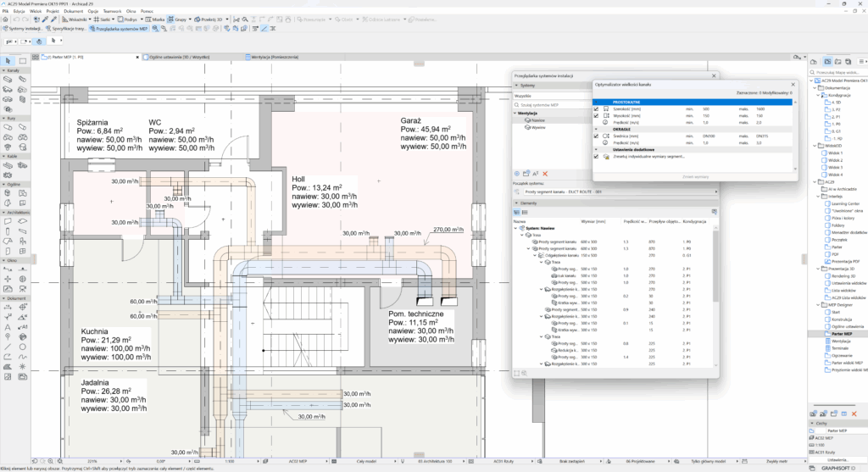Click the red delete X icon under systems list
Image resolution: width=868 pixels, height=472 pixels.
pos(545,174)
